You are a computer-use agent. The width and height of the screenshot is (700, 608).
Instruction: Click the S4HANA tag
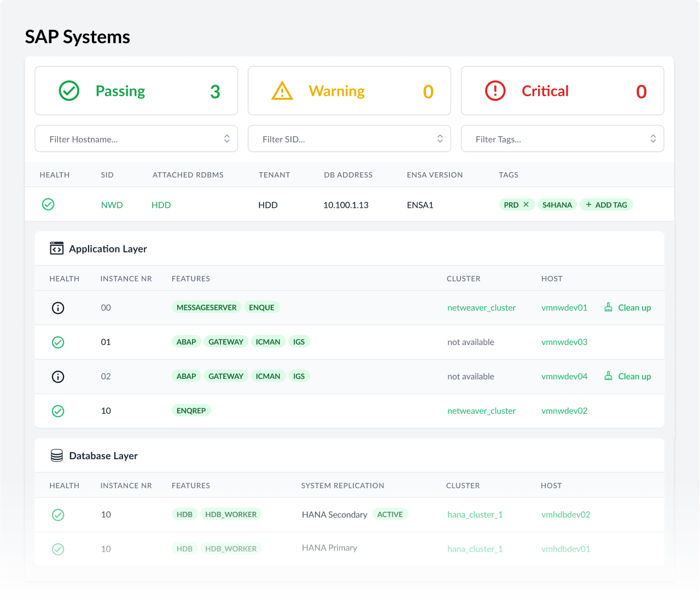(x=557, y=204)
